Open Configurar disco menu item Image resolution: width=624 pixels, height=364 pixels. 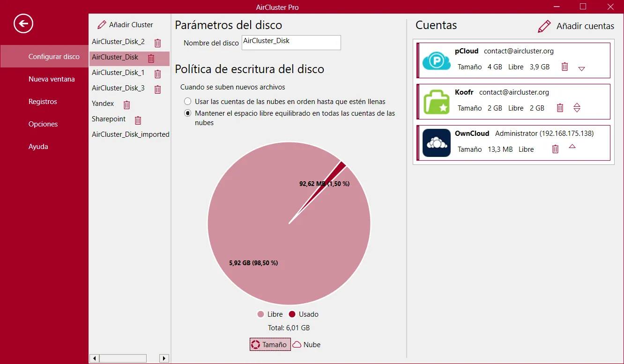click(x=45, y=56)
